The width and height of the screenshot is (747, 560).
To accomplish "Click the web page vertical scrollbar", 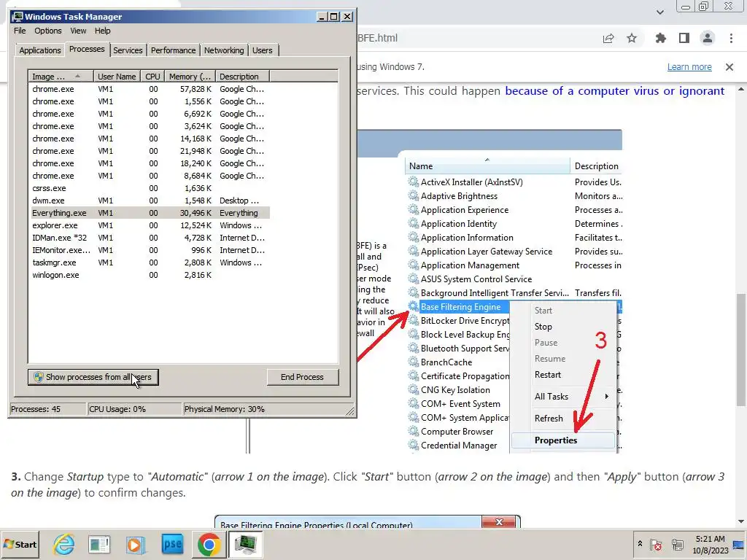I will pyautogui.click(x=741, y=350).
